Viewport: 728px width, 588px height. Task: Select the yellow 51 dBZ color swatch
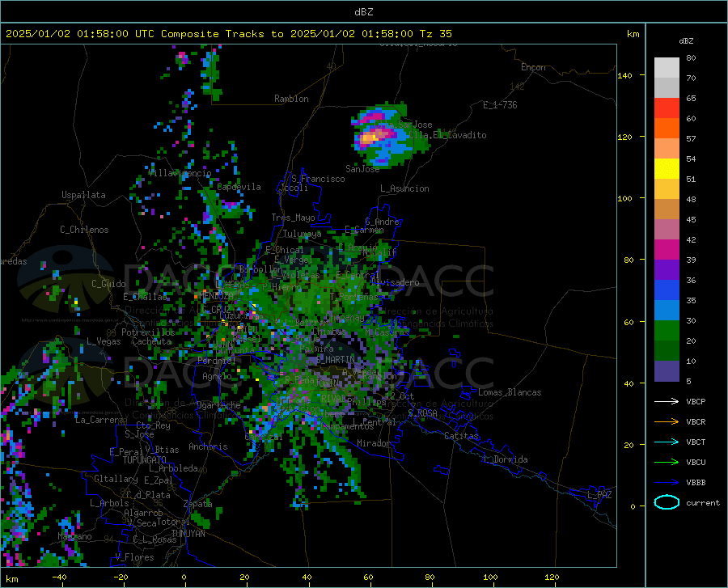pyautogui.click(x=667, y=169)
